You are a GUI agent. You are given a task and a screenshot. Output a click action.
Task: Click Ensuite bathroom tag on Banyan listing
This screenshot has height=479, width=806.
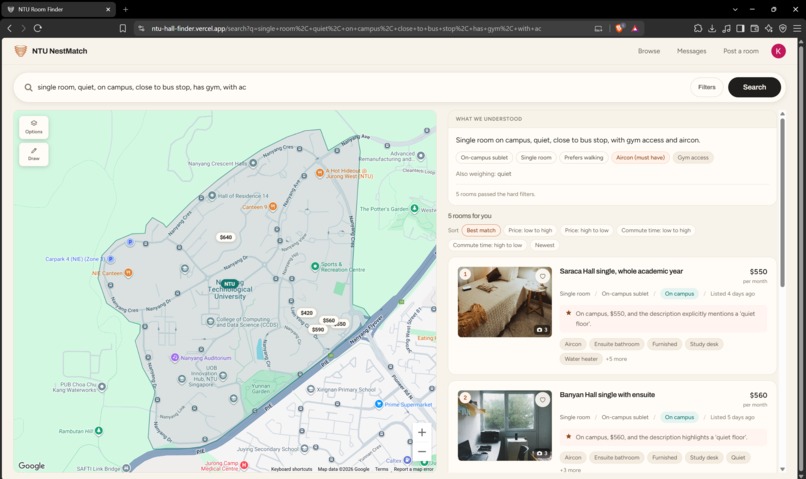click(616, 457)
